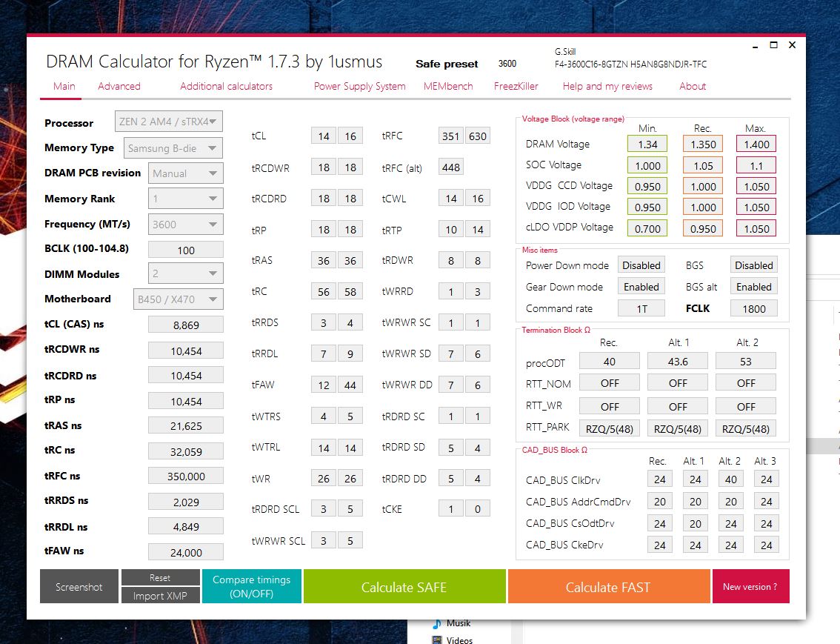Image resolution: width=840 pixels, height=644 pixels.
Task: Click Command rate 1T value
Action: pos(641,308)
